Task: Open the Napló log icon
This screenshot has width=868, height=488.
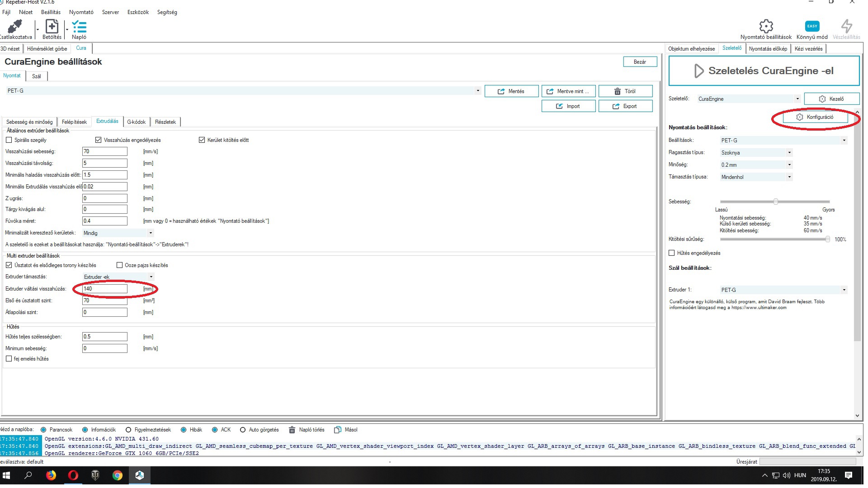Action: [x=79, y=27]
